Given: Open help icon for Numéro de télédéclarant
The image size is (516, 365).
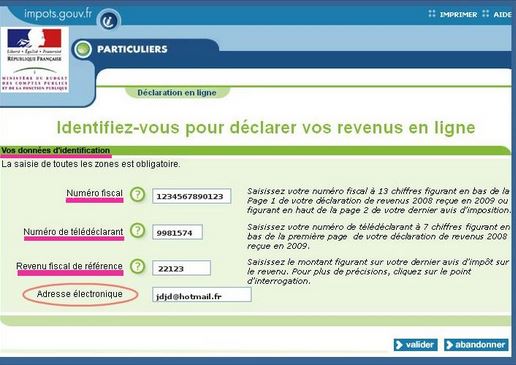Looking at the screenshot, I should coord(137,230).
